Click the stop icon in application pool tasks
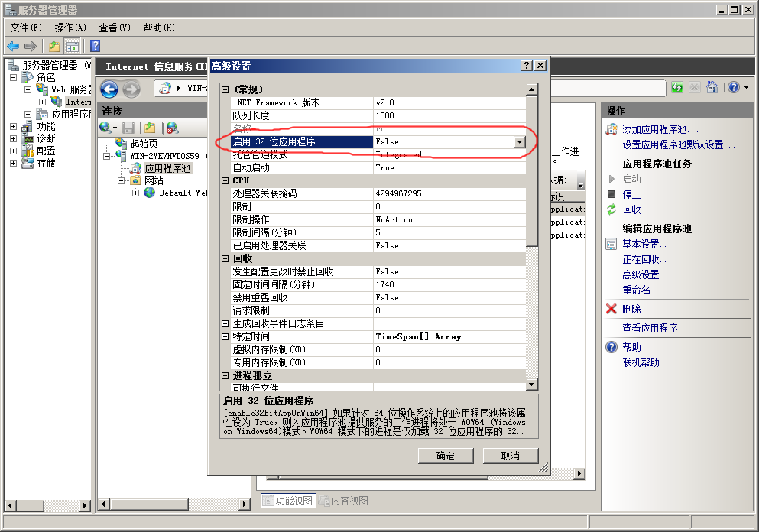Image resolution: width=759 pixels, height=532 pixels. click(611, 194)
